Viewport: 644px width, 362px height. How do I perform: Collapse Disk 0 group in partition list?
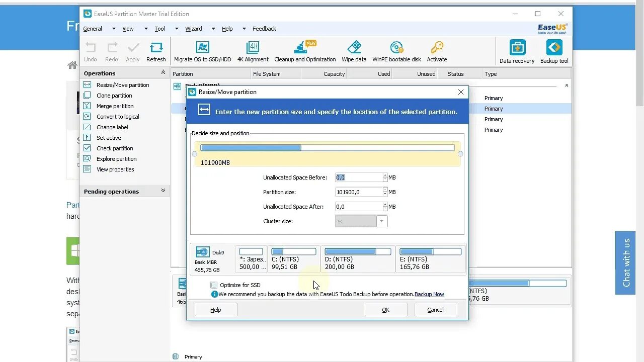tap(567, 85)
